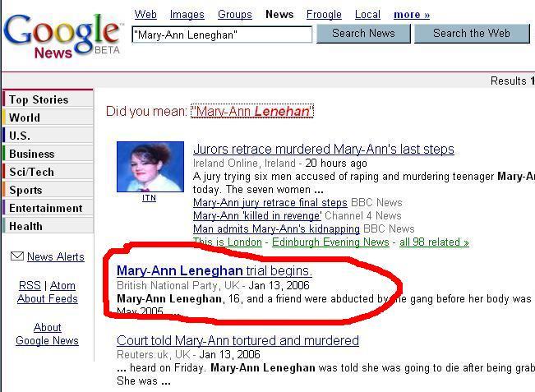
Task: Open the World news section
Action: (48, 118)
